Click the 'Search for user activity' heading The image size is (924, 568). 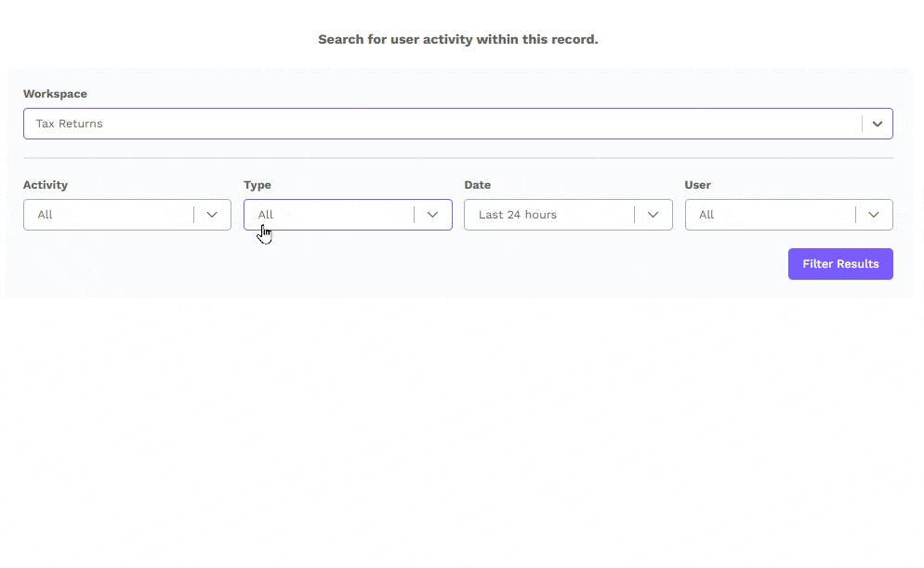458,39
